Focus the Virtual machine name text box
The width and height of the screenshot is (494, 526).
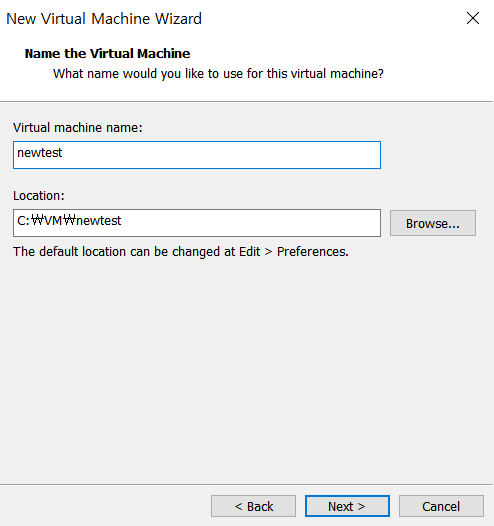click(x=197, y=155)
